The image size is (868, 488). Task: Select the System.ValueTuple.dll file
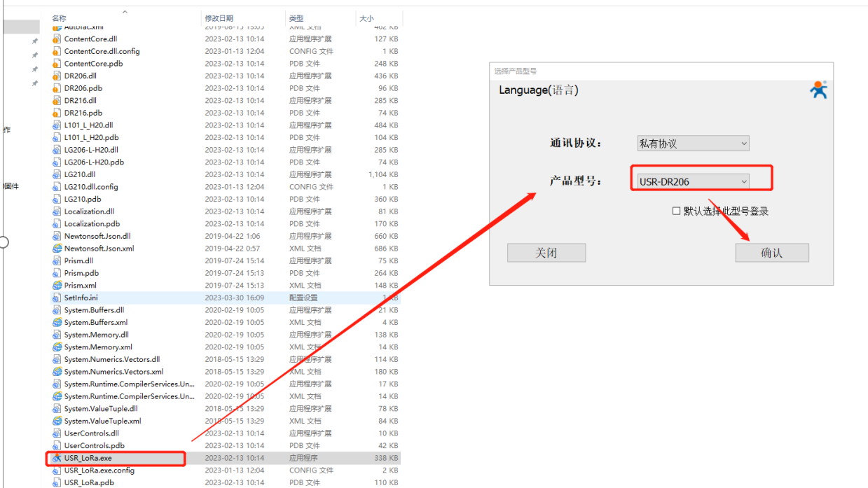point(101,409)
